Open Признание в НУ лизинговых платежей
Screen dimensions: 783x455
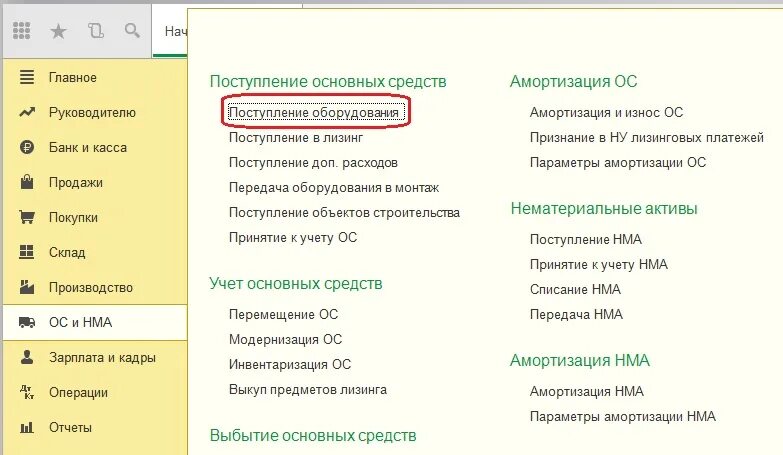tap(647, 137)
